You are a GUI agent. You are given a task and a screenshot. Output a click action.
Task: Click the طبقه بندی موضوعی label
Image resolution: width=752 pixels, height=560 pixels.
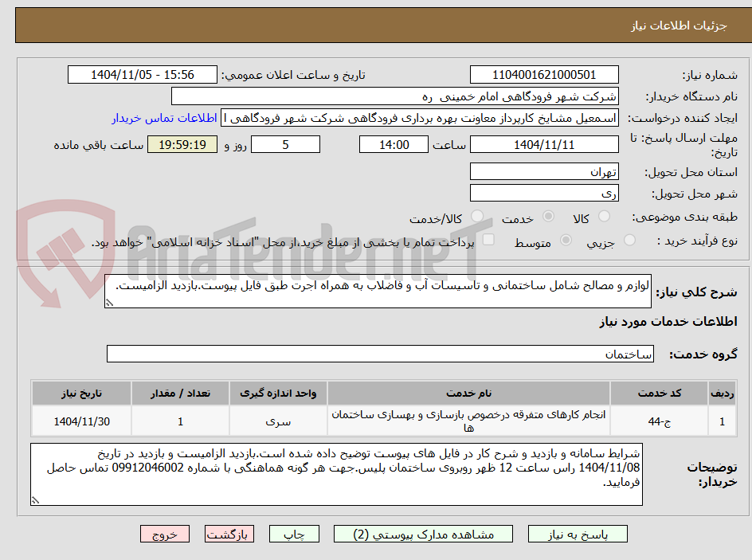685,217
